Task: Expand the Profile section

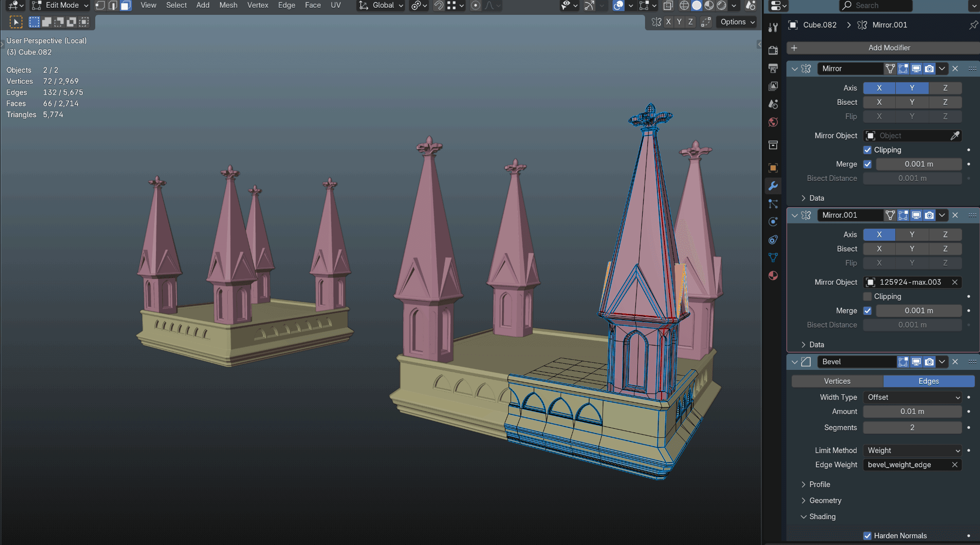Action: click(x=815, y=484)
